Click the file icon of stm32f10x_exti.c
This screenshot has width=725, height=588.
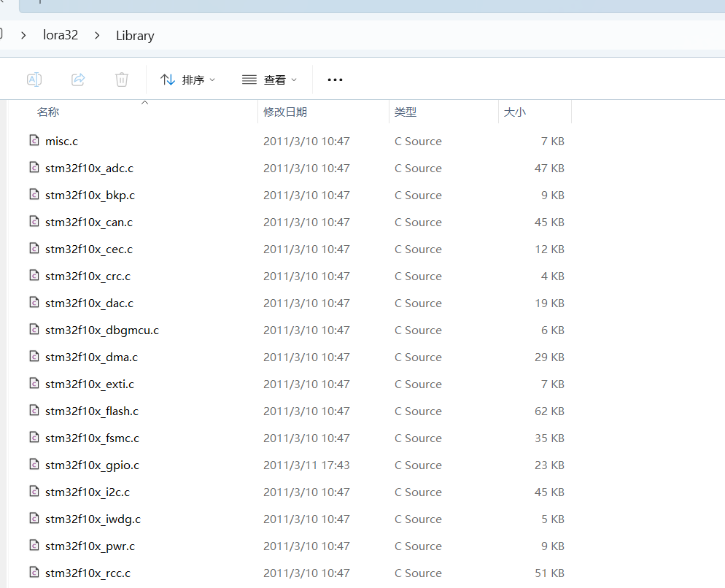coord(34,383)
